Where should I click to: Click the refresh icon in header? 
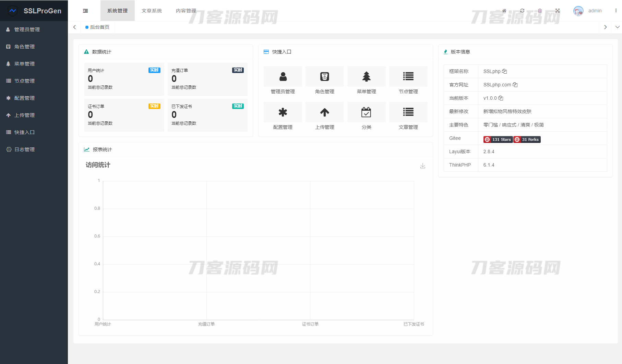522,11
